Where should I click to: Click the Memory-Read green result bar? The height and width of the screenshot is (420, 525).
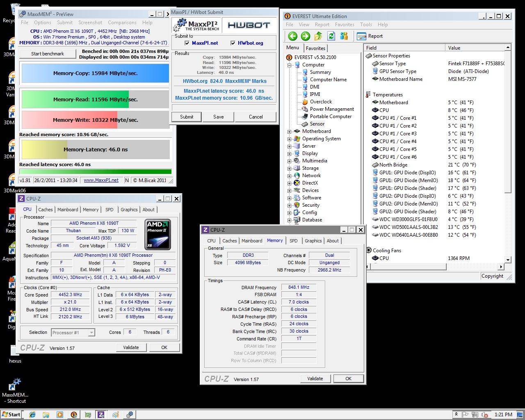[95, 99]
